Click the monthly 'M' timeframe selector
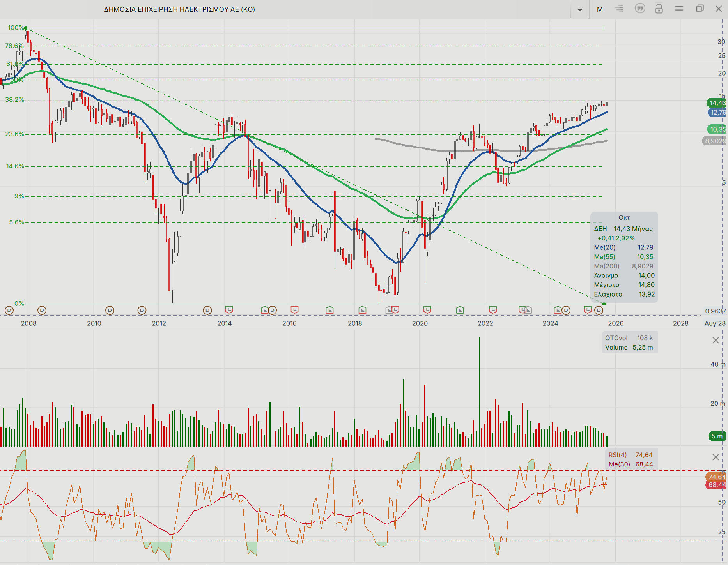The height and width of the screenshot is (565, 728). 600,9
